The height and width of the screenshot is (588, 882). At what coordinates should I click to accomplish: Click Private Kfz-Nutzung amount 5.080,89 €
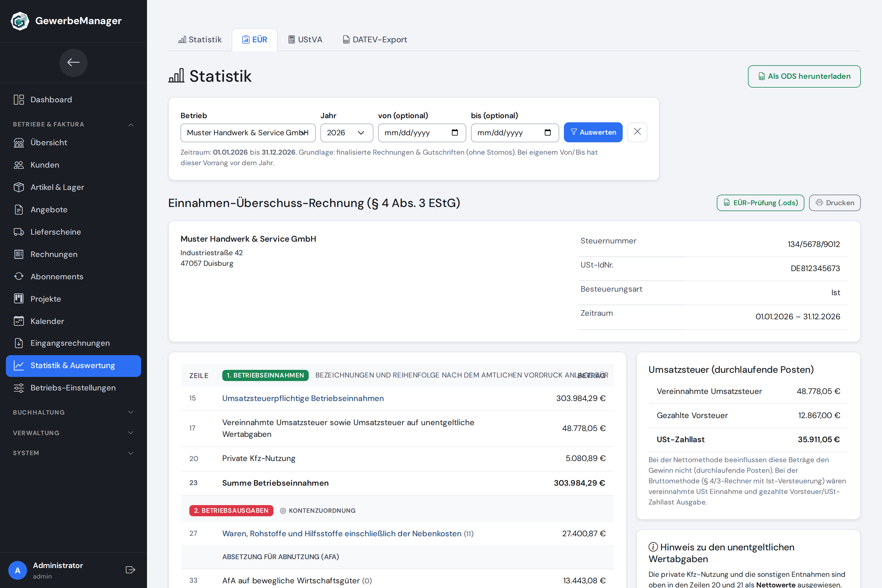(585, 458)
